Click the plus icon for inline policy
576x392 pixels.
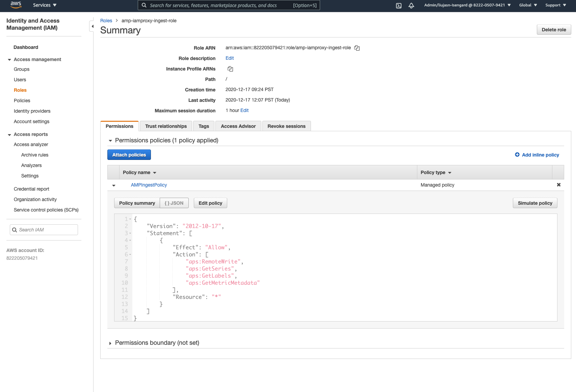coord(517,155)
